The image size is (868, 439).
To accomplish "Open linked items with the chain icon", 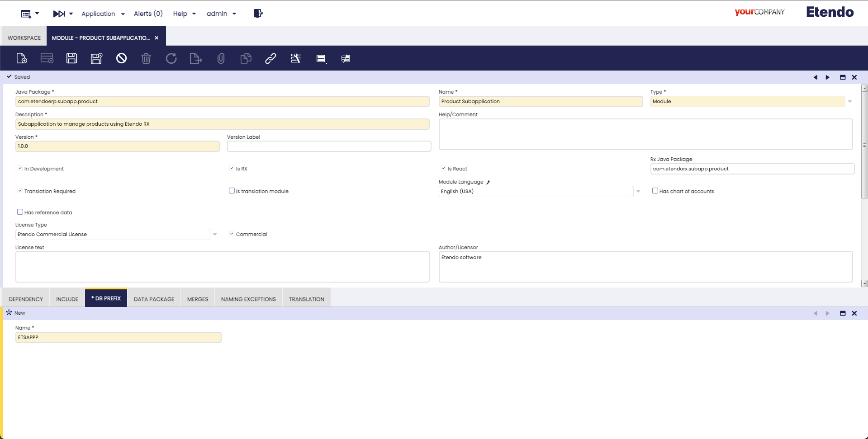I will tap(270, 58).
